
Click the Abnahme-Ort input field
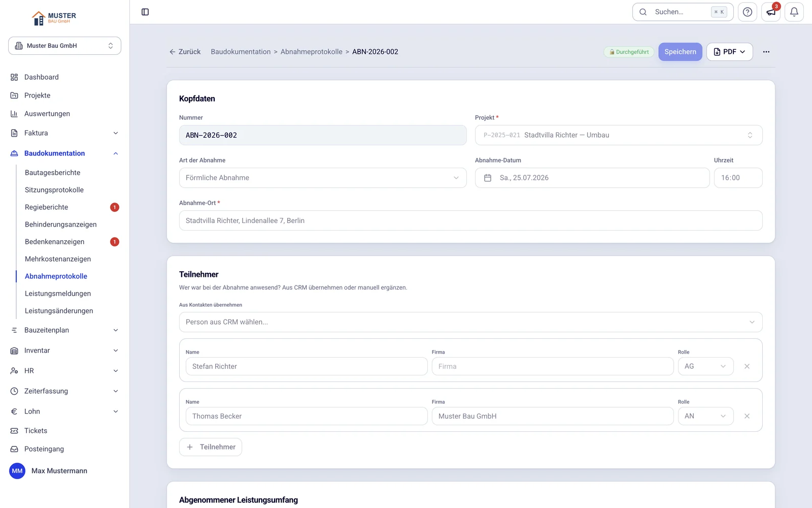point(471,220)
